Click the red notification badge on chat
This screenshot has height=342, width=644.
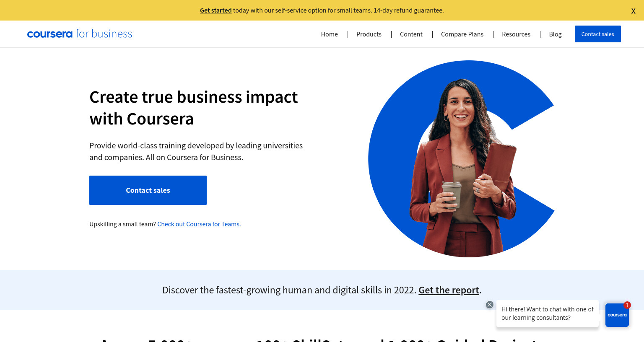[x=627, y=305]
